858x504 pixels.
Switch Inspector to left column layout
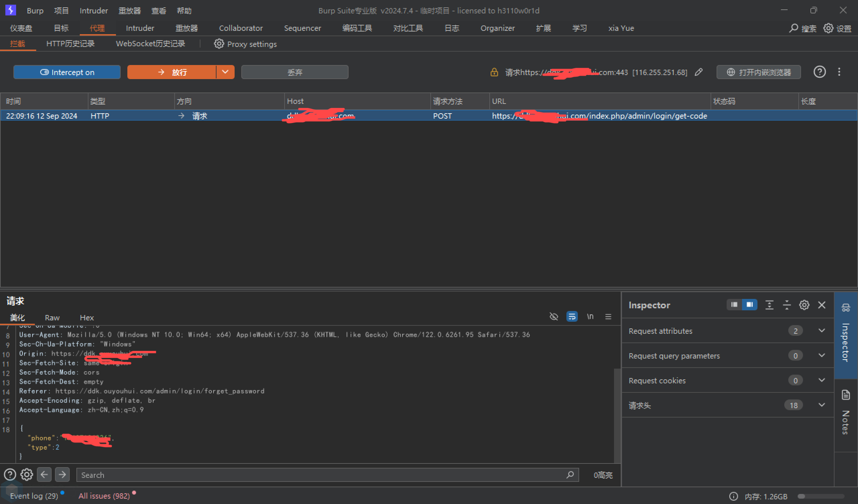click(x=734, y=304)
